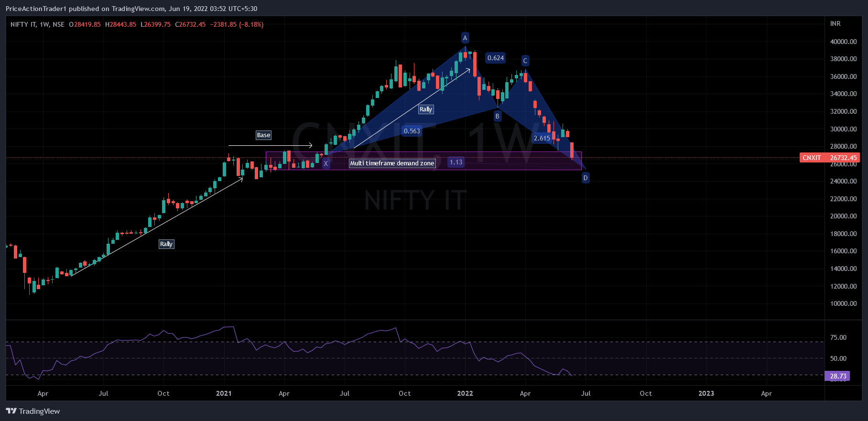Click the 20000.00 price axis label
The image size is (868, 421).
point(844,216)
